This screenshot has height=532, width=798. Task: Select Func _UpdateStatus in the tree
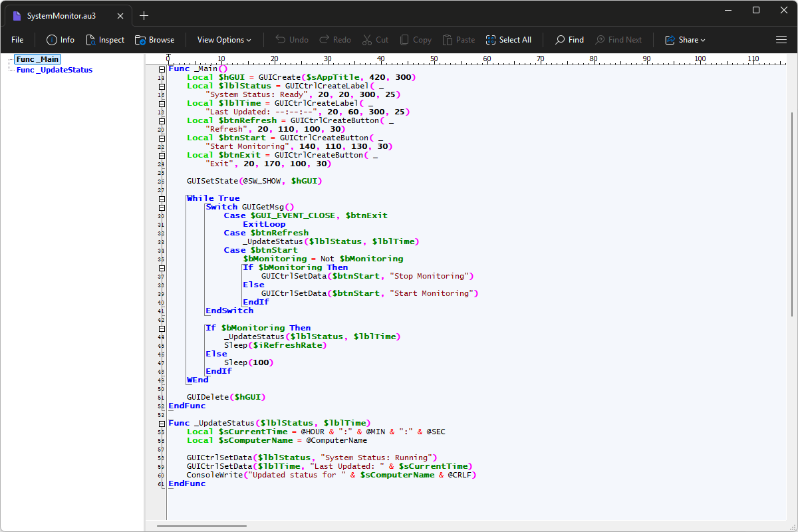pyautogui.click(x=55, y=70)
